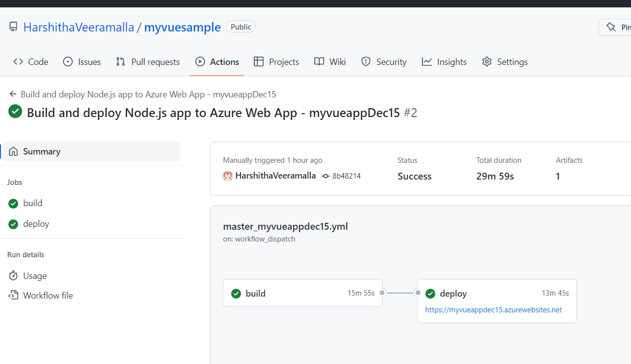
Task: Open the myvuesample repository link
Action: [x=182, y=27]
